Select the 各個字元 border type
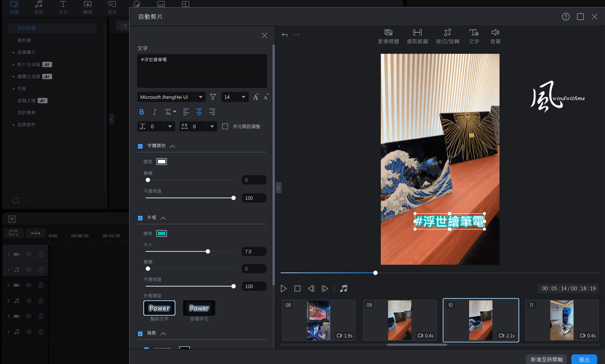Image resolution: width=605 pixels, height=364 pixels. 199,308
